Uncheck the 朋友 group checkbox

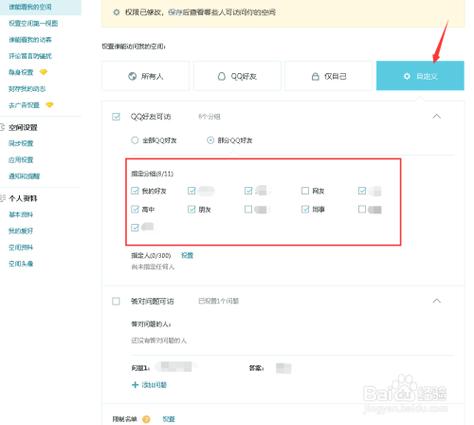[x=191, y=209]
